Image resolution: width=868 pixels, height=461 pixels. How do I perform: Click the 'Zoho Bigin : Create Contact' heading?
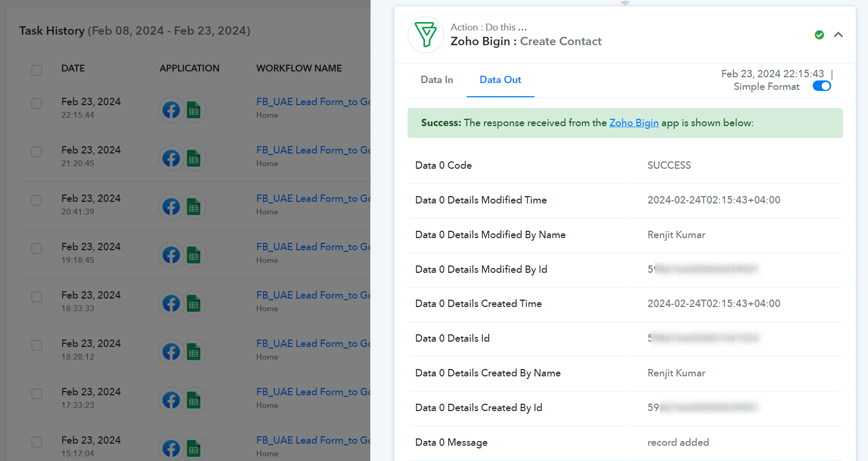coord(526,42)
